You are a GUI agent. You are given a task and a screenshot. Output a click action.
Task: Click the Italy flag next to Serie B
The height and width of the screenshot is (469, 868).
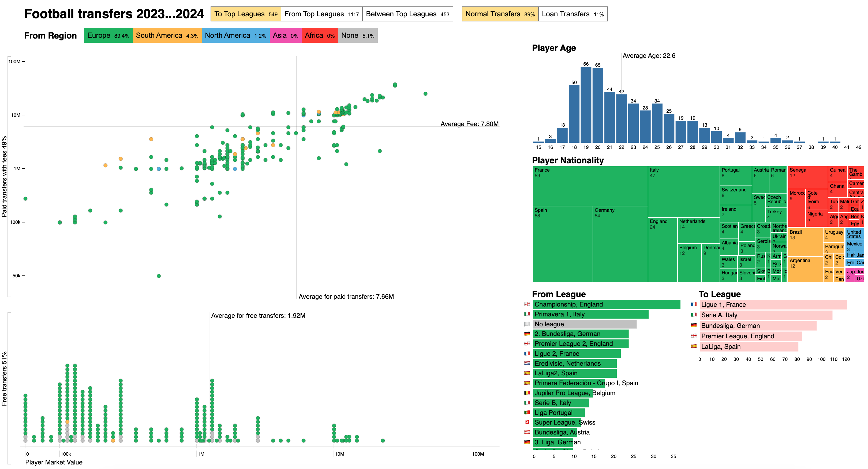[x=527, y=403]
